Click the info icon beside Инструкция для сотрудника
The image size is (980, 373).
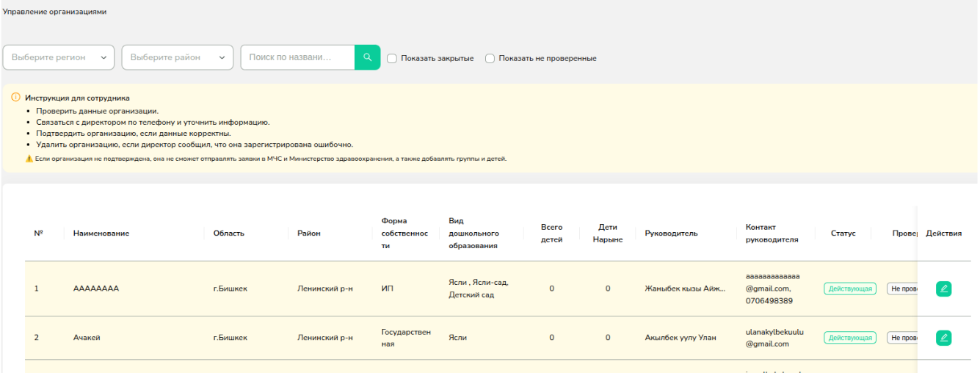click(16, 97)
